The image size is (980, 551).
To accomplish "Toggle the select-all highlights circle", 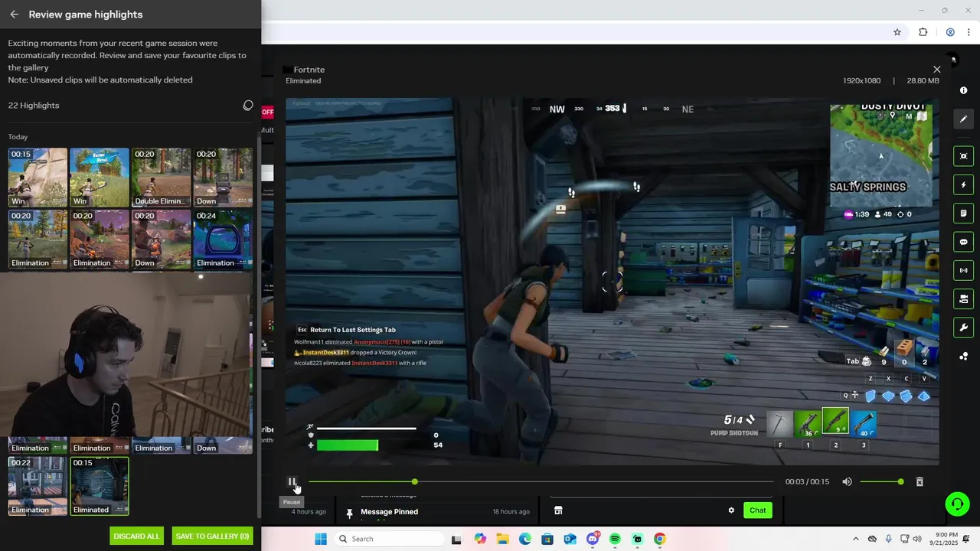I will point(248,106).
